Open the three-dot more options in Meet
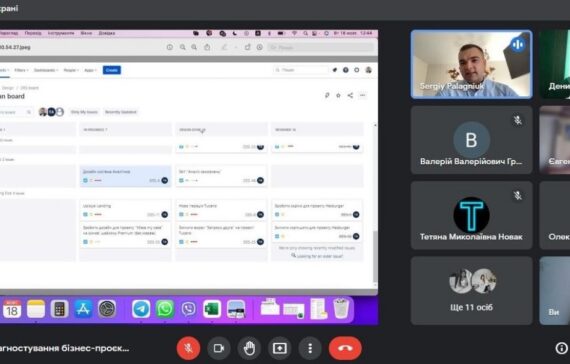The image size is (570, 364). coord(310,348)
